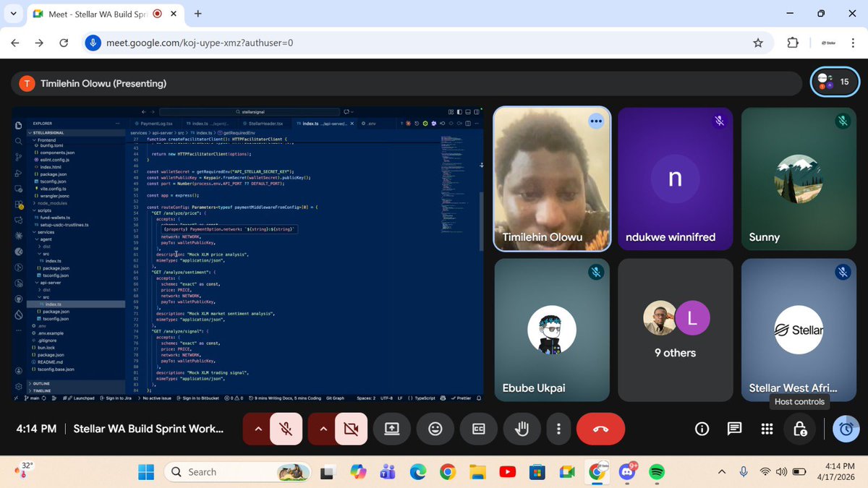Image resolution: width=868 pixels, height=488 pixels.
Task: Select the Meet - Stellar WA Build tab
Action: [x=106, y=13]
